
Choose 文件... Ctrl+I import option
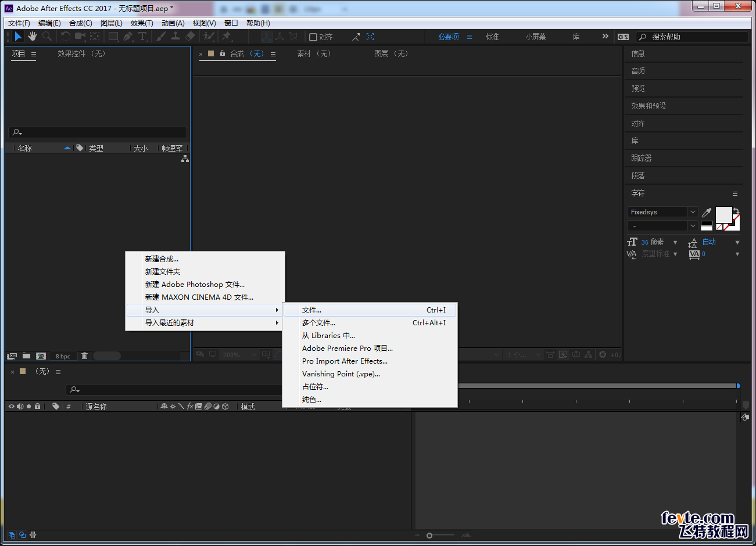tap(370, 310)
